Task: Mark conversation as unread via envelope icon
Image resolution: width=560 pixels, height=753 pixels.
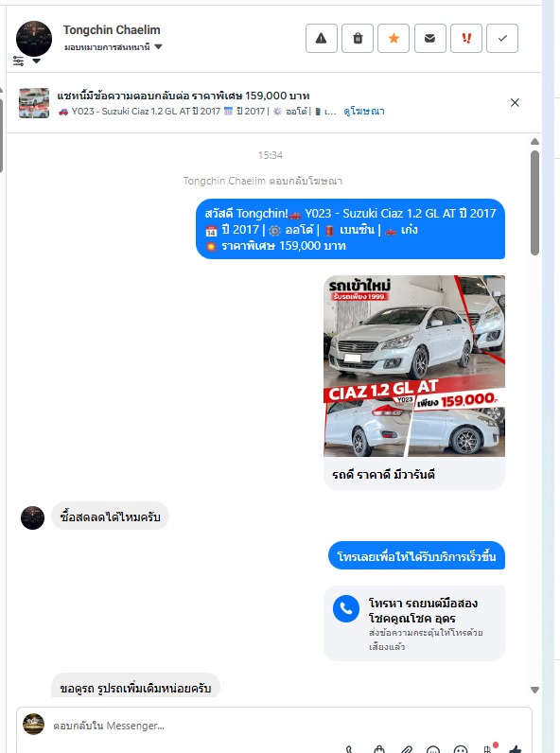Action: pyautogui.click(x=429, y=38)
